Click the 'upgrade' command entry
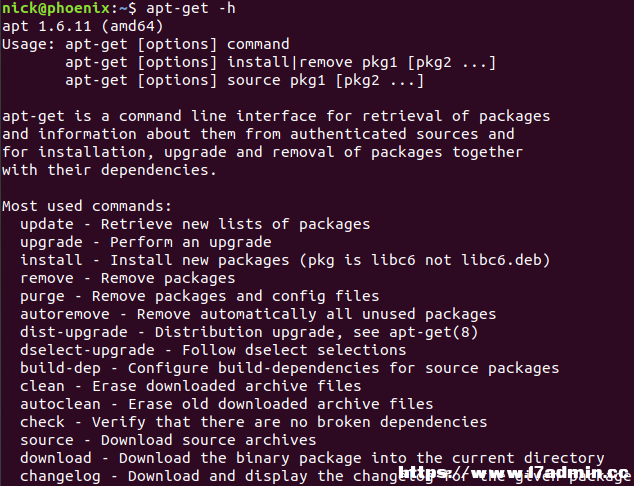 click(x=51, y=243)
